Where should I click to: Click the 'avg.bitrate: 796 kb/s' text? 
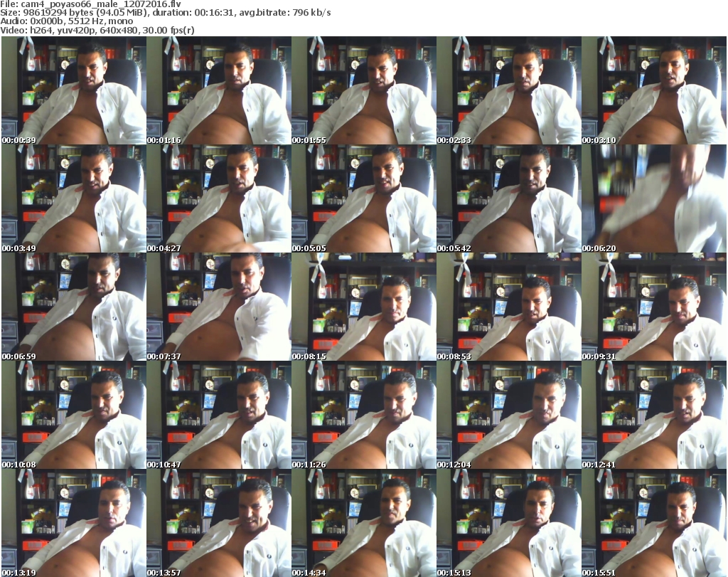pos(285,13)
